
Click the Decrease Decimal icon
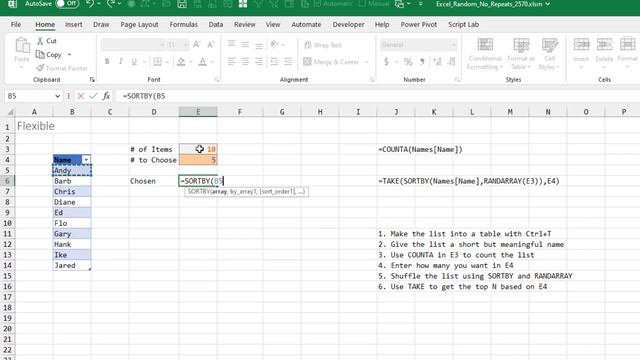pos(451,62)
